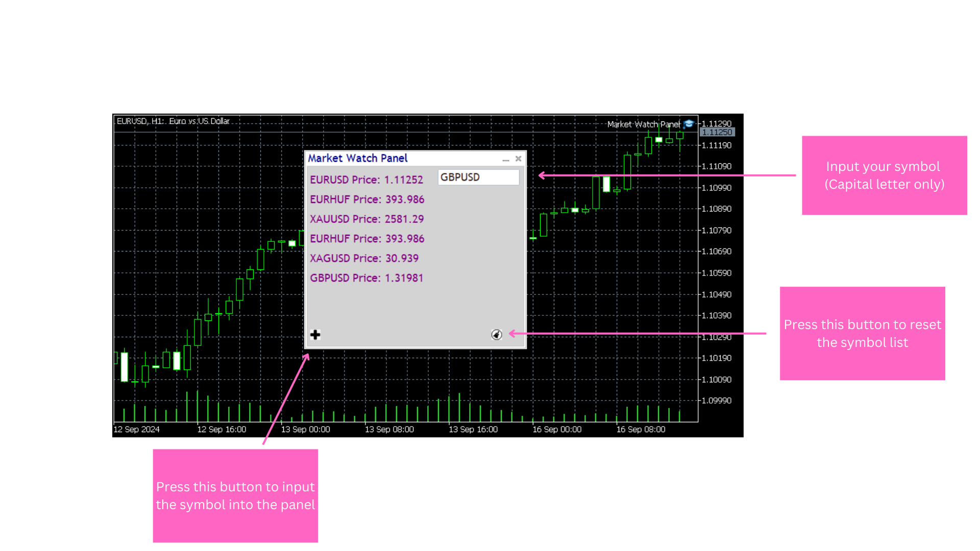The height and width of the screenshot is (551, 980).
Task: Click the Market Watch Panel chart corner label
Action: coord(644,124)
